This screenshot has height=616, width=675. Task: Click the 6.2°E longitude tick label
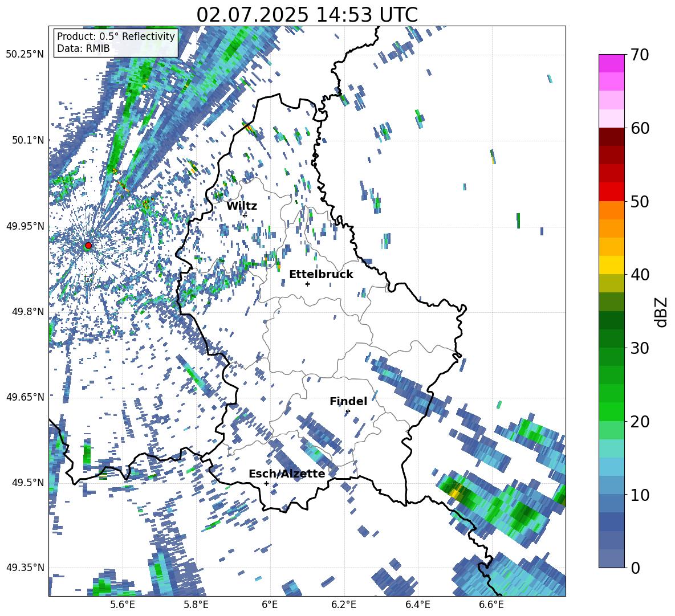344,605
